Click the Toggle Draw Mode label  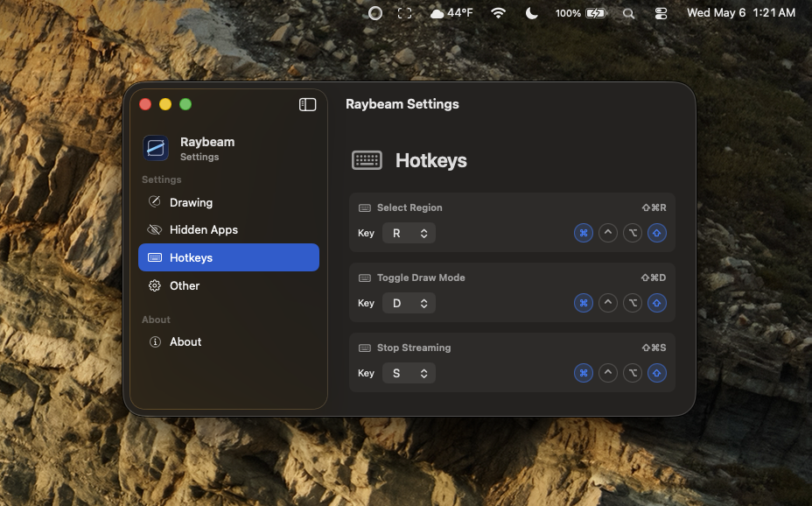coord(421,278)
